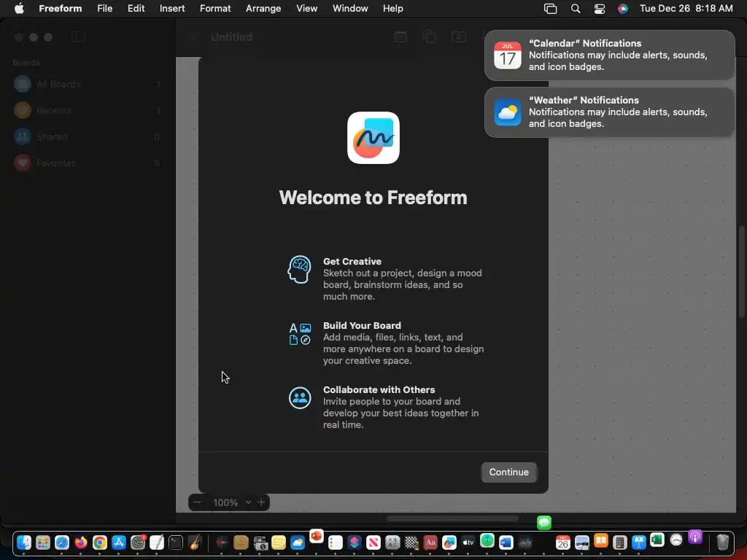Viewport: 747px width, 560px height.
Task: Click the zoom out minus button
Action: coord(197,502)
